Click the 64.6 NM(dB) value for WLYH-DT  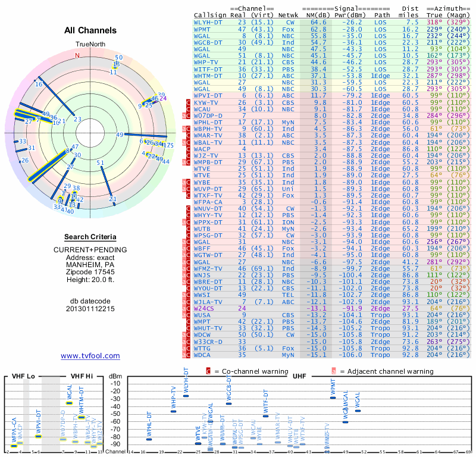coord(318,23)
